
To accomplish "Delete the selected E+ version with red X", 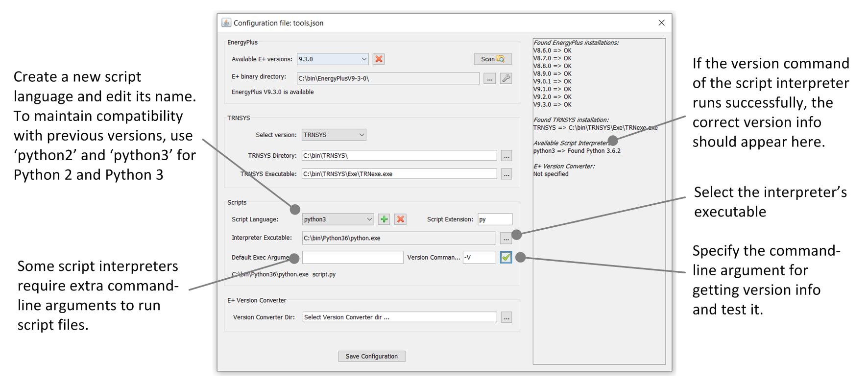I will (x=379, y=59).
